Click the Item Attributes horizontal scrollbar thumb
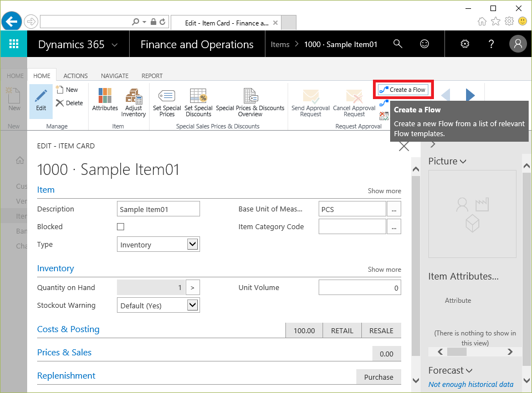The height and width of the screenshot is (393, 532). [457, 351]
